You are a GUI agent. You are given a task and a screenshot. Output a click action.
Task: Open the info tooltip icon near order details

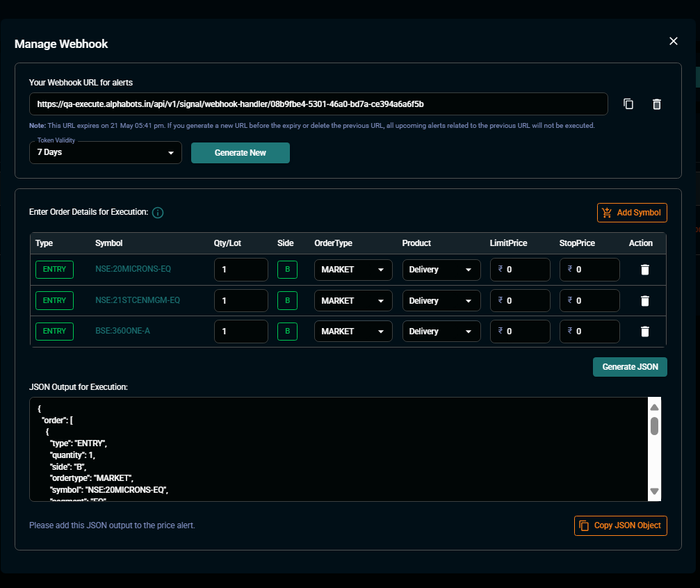pyautogui.click(x=158, y=213)
